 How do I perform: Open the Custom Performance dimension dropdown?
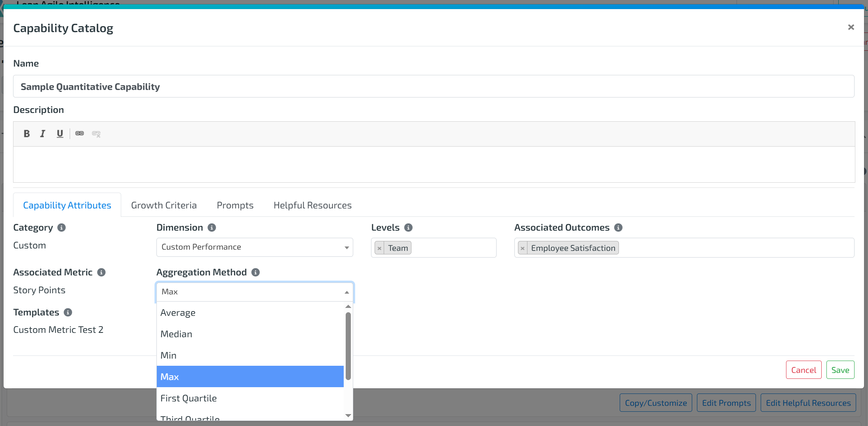click(255, 247)
